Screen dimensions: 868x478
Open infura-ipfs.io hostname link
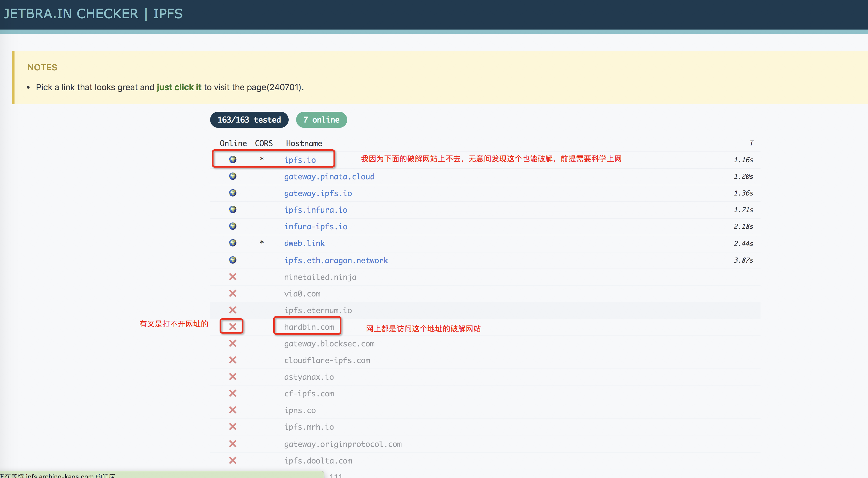[315, 227]
